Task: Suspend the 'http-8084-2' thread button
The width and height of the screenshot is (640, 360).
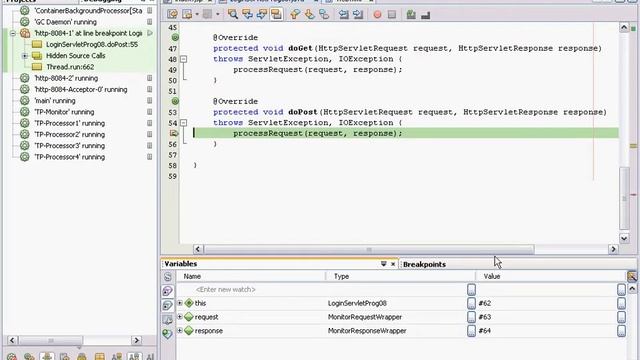Action: click(x=150, y=78)
